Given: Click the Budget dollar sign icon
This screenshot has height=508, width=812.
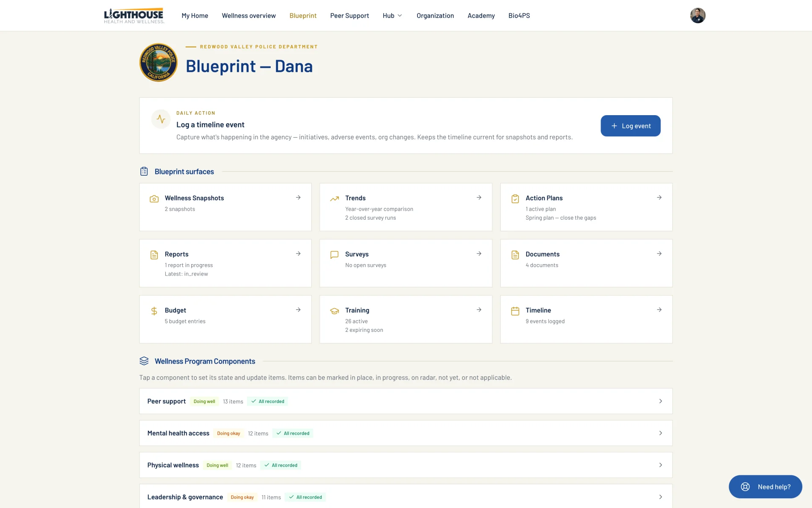Looking at the screenshot, I should coord(154,311).
